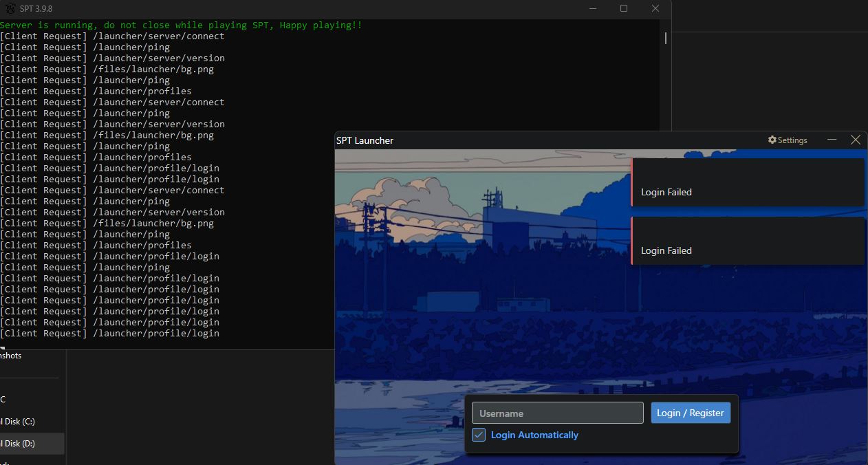Maximize the SPT 3.9.8 console window

pyautogui.click(x=624, y=8)
